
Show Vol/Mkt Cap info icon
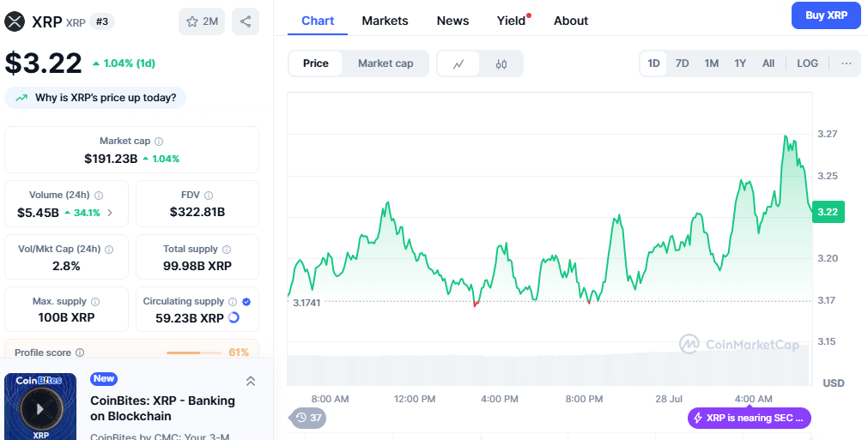(x=109, y=250)
